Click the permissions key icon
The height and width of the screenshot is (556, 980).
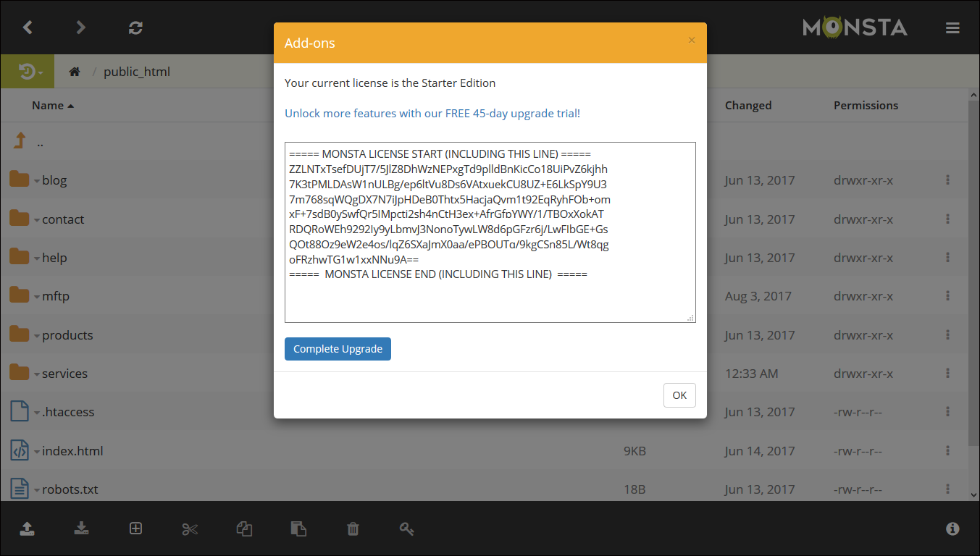[407, 528]
